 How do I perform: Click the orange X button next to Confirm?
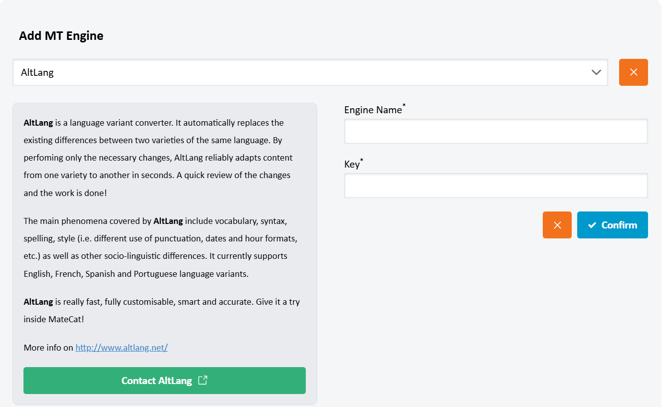point(557,225)
